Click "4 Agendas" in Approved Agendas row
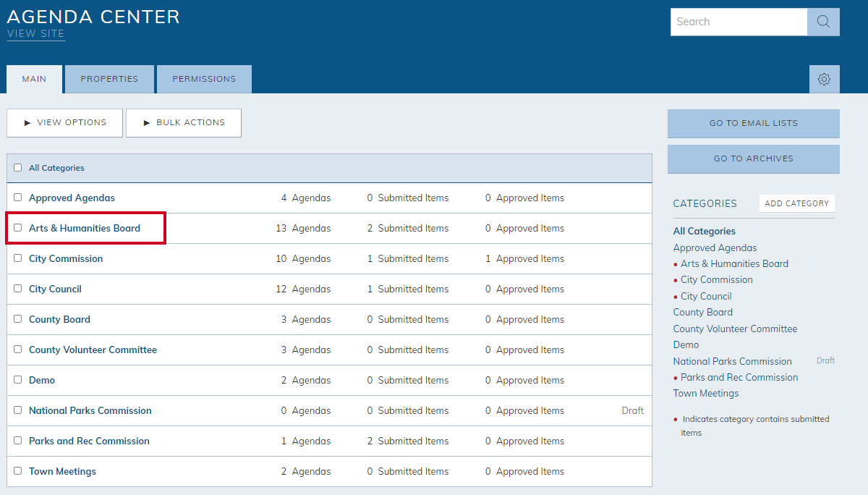Viewport: 868px width, 495px height. pos(306,198)
